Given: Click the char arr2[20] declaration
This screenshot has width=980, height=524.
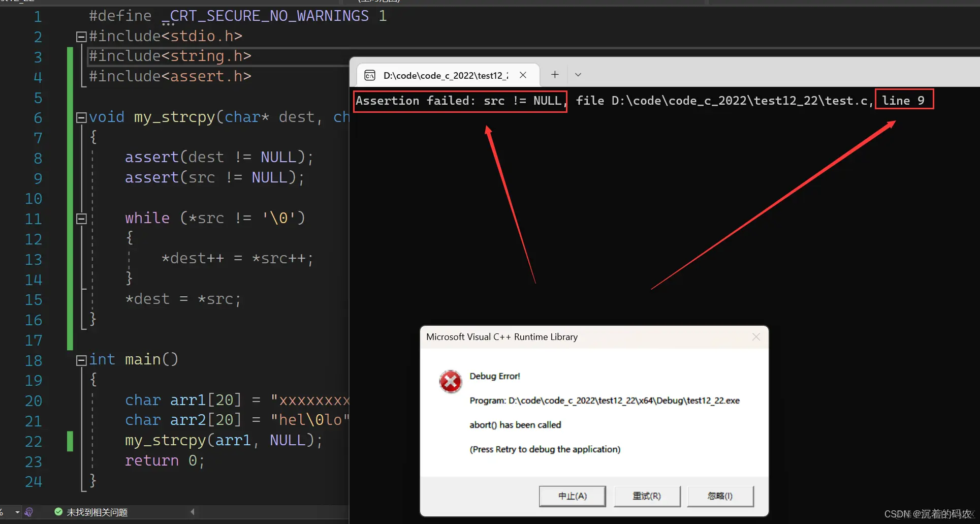Looking at the screenshot, I should [x=237, y=420].
